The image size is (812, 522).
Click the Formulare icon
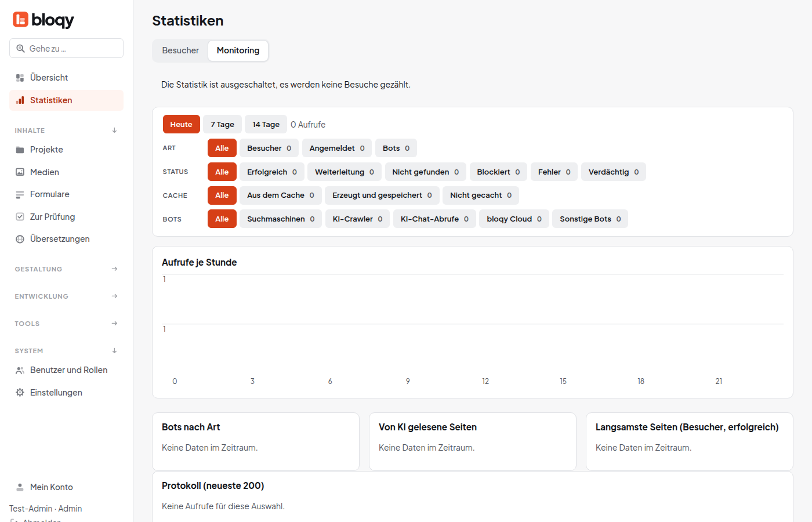click(x=20, y=194)
